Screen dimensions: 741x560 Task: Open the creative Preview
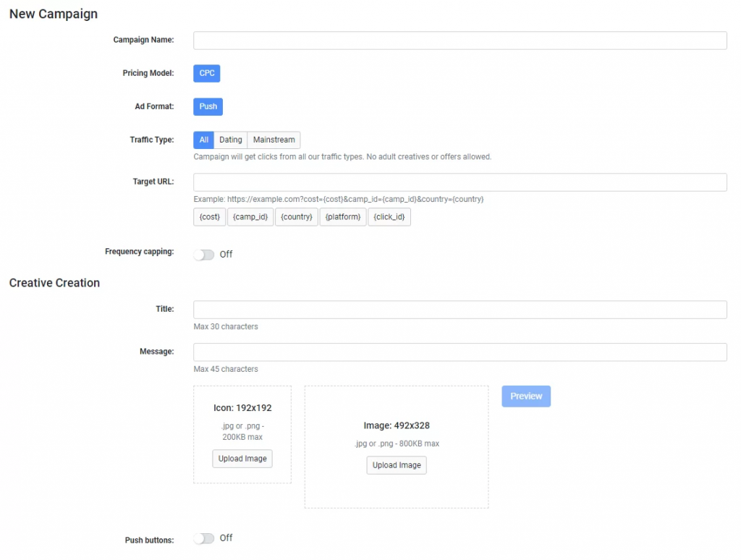coord(526,396)
